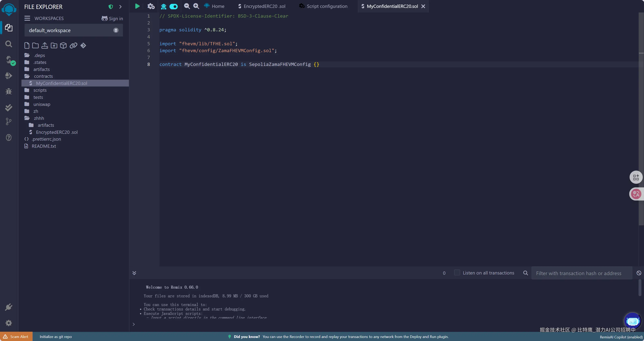This screenshot has height=341, width=644.
Task: Switch to the Home tab
Action: point(218,6)
